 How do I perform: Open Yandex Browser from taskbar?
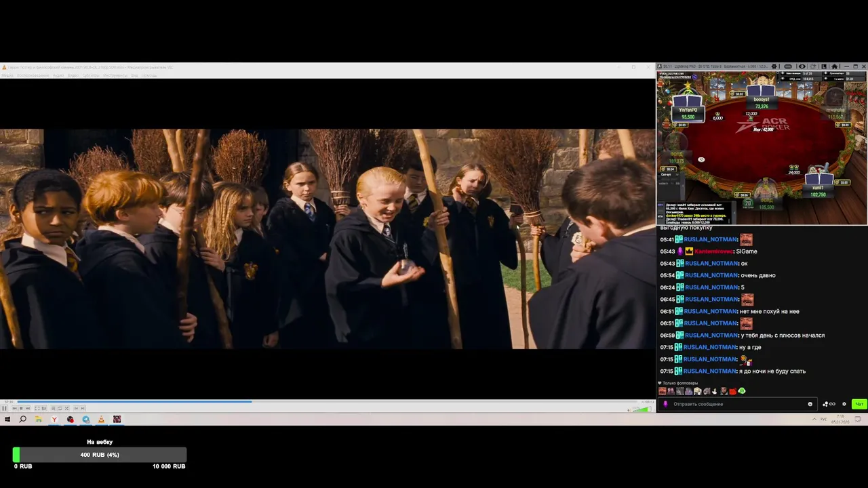[x=54, y=420]
